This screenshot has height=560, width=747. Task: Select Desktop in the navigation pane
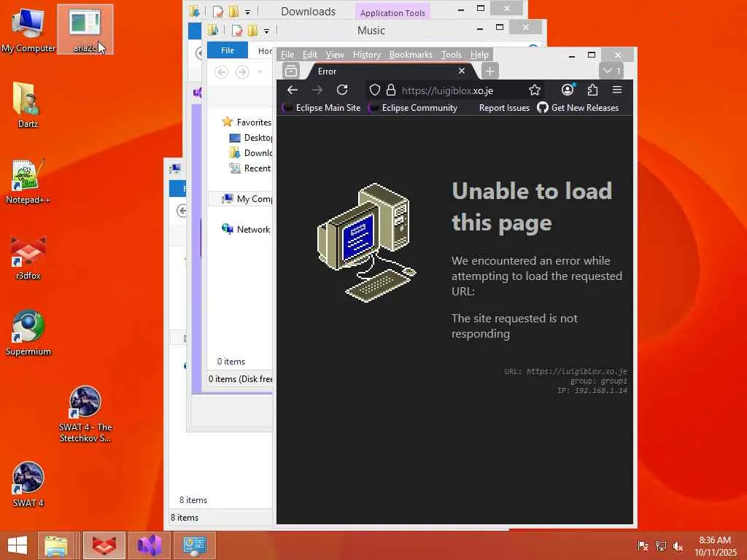tap(251, 138)
